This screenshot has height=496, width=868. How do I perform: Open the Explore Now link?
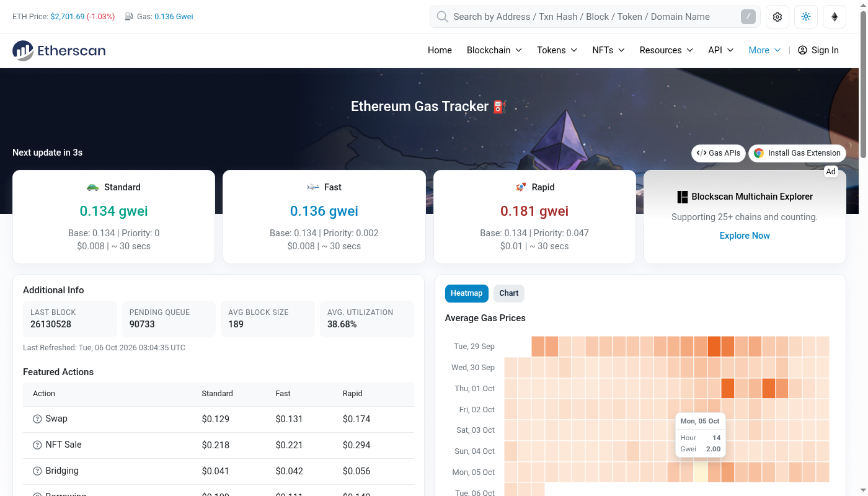click(x=745, y=236)
